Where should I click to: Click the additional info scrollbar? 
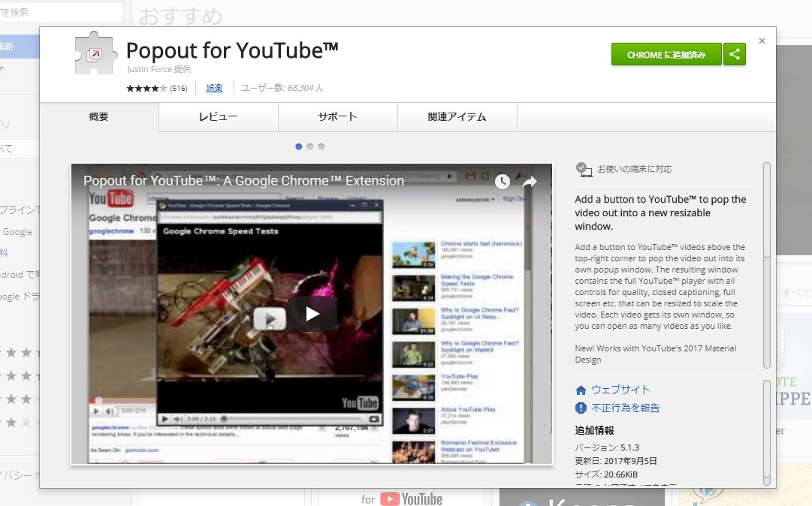coord(767,432)
